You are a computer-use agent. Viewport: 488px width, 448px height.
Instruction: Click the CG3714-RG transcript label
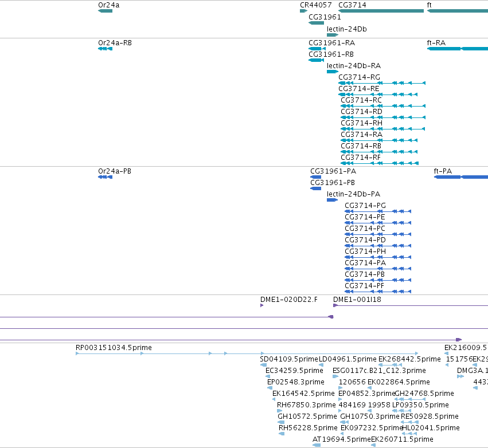pyautogui.click(x=359, y=77)
